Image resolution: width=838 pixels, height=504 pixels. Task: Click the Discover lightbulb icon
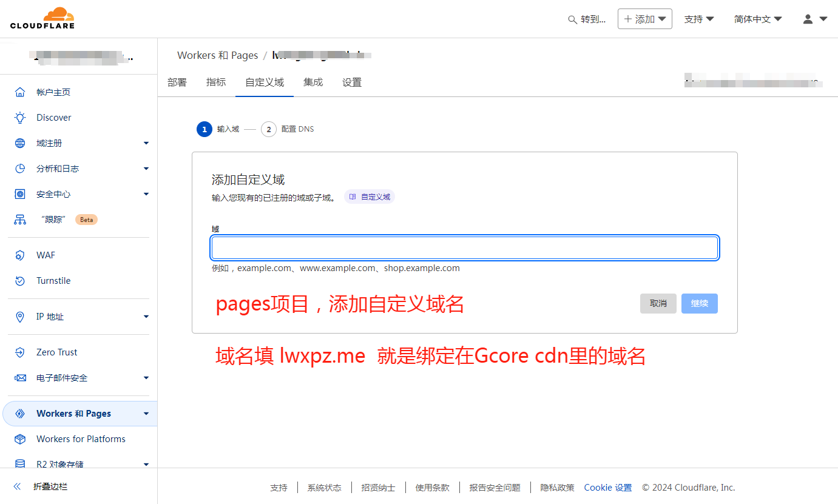click(x=20, y=118)
